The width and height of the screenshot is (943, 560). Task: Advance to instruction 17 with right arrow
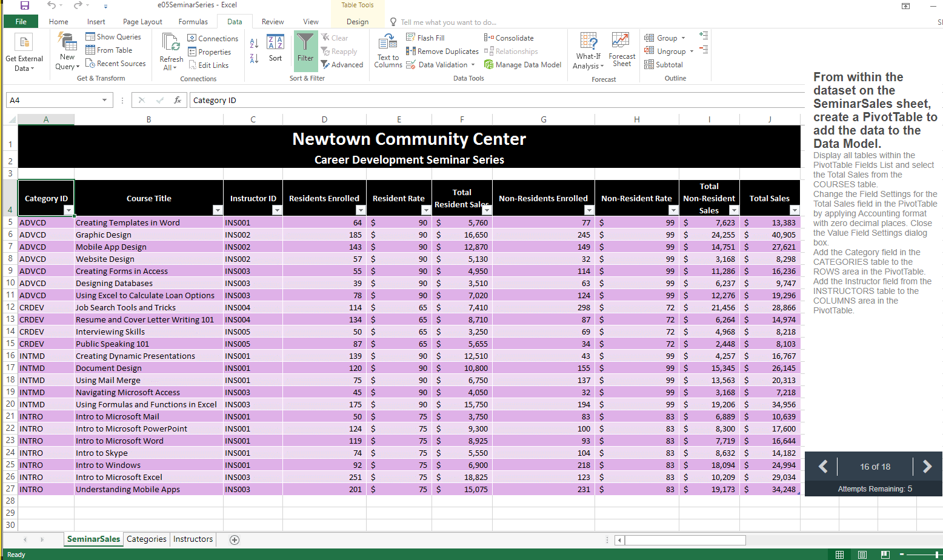click(x=927, y=467)
